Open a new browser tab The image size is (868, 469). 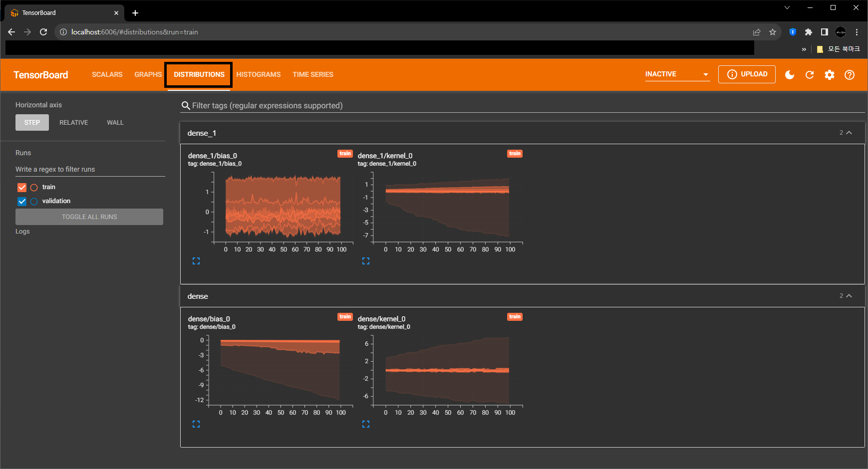pos(135,13)
